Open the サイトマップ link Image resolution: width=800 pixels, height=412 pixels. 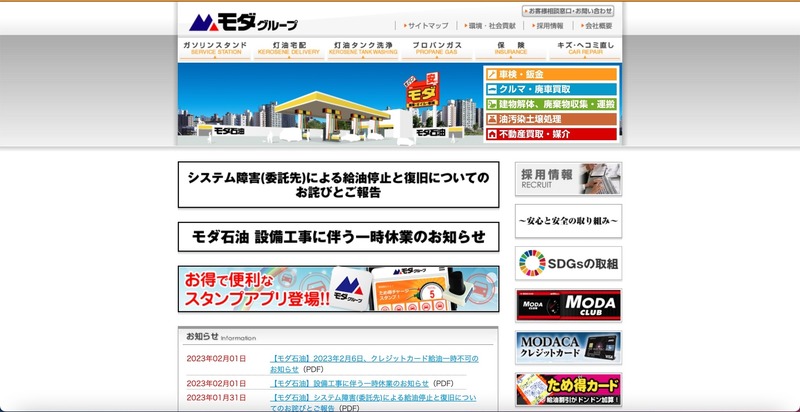click(426, 25)
